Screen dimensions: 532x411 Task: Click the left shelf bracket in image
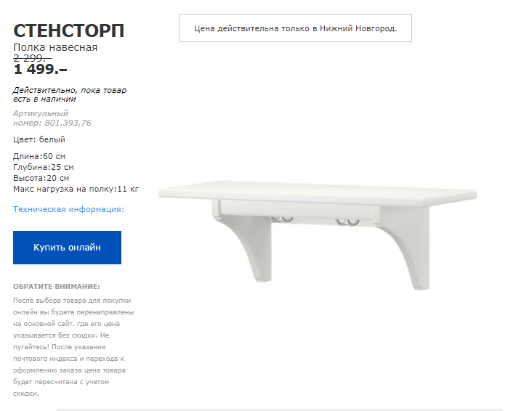246,242
